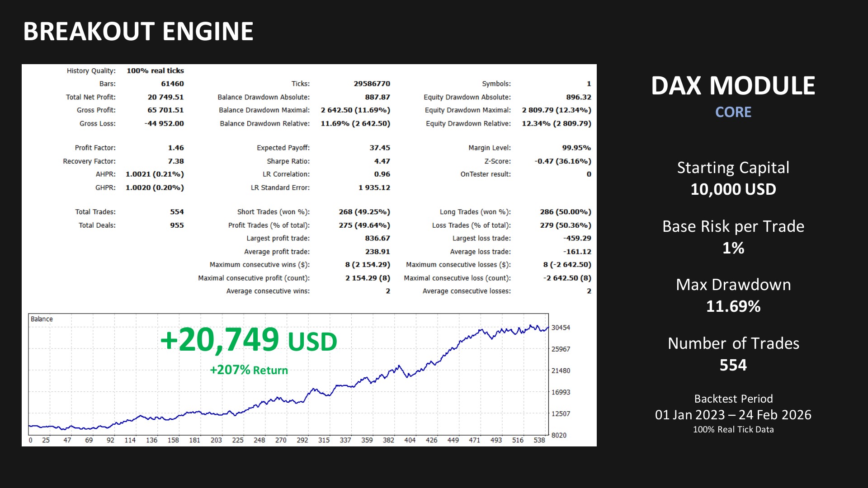Image resolution: width=868 pixels, height=488 pixels.
Task: Click the Max Drawdown 11.69% value
Action: (x=733, y=307)
